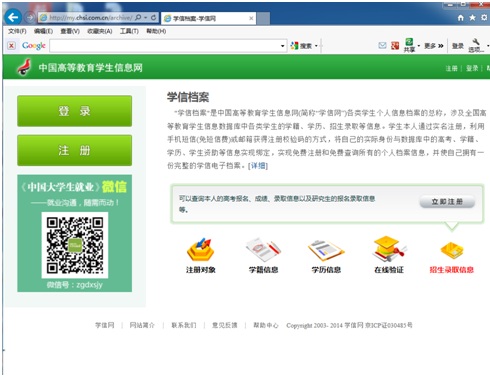Click the Google logo on toolbar

tap(34, 45)
